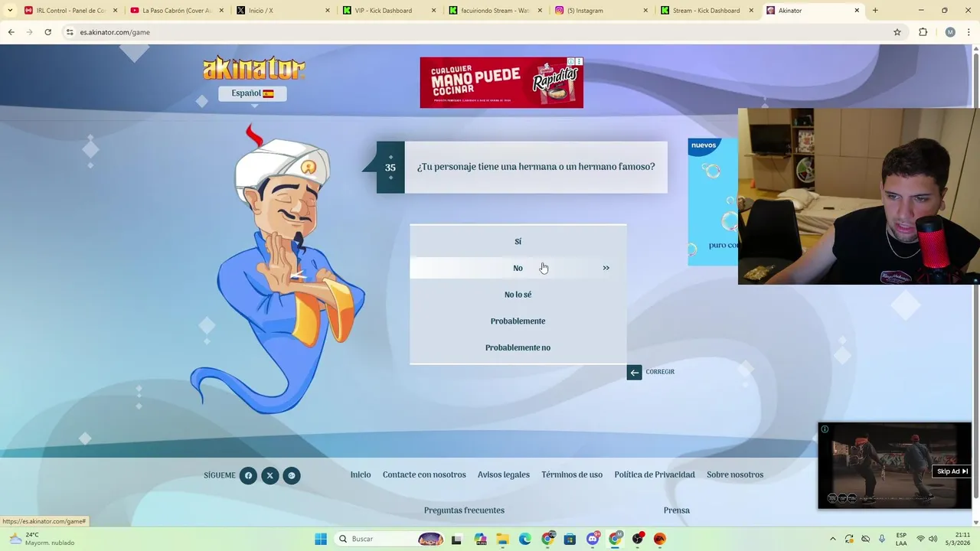Image resolution: width=980 pixels, height=551 pixels.
Task: Go to the Inicio footer link
Action: pyautogui.click(x=361, y=474)
